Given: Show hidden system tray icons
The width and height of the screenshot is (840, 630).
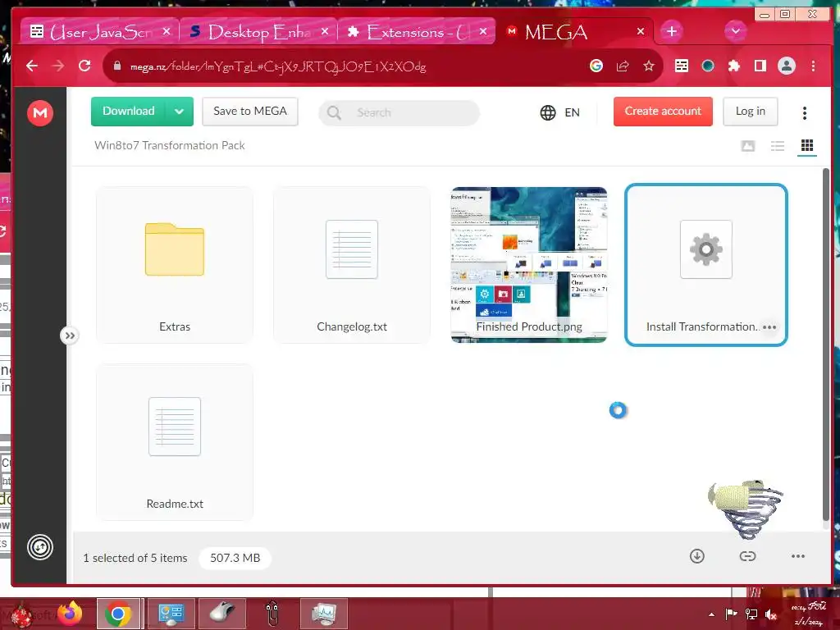Looking at the screenshot, I should click(711, 614).
